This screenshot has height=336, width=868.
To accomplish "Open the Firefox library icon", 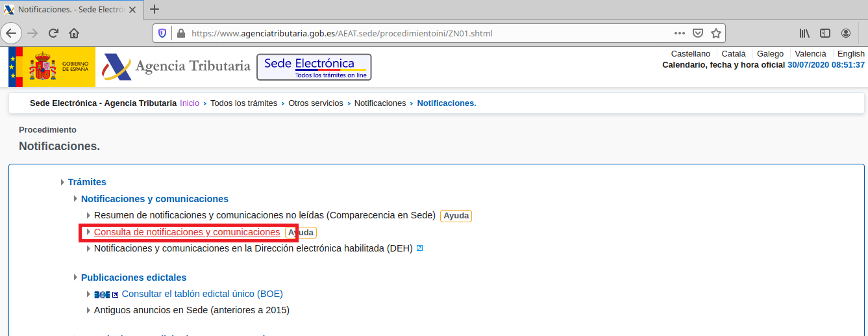I will (x=804, y=33).
